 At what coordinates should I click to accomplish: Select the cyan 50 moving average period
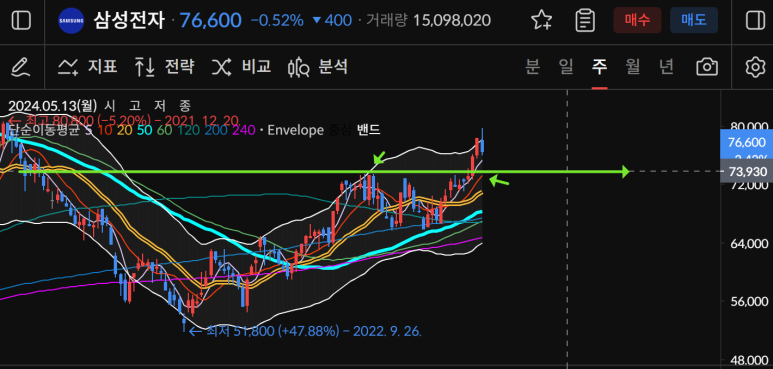click(x=144, y=130)
